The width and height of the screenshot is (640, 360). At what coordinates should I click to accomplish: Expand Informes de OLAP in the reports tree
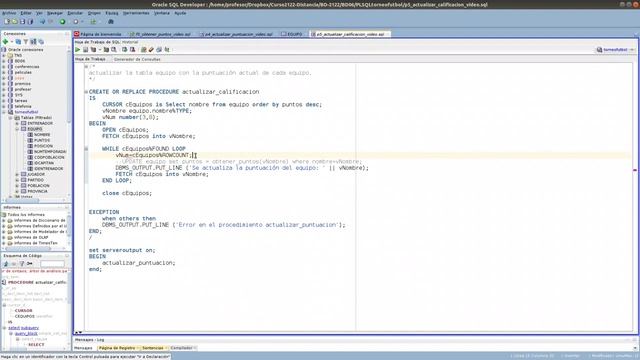[x=4, y=237]
